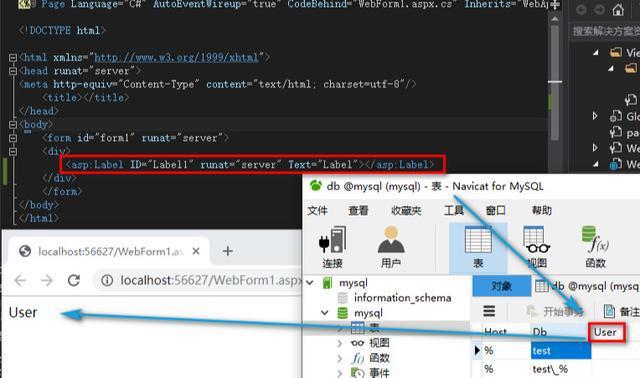Open the 工具 menu in Navicat
Screen dimensions: 640x378
(x=454, y=211)
